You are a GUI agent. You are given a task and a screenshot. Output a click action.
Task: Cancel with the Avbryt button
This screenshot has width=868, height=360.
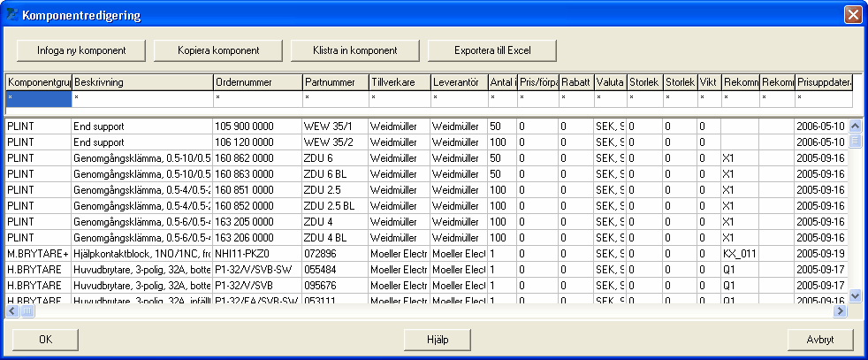tap(820, 340)
